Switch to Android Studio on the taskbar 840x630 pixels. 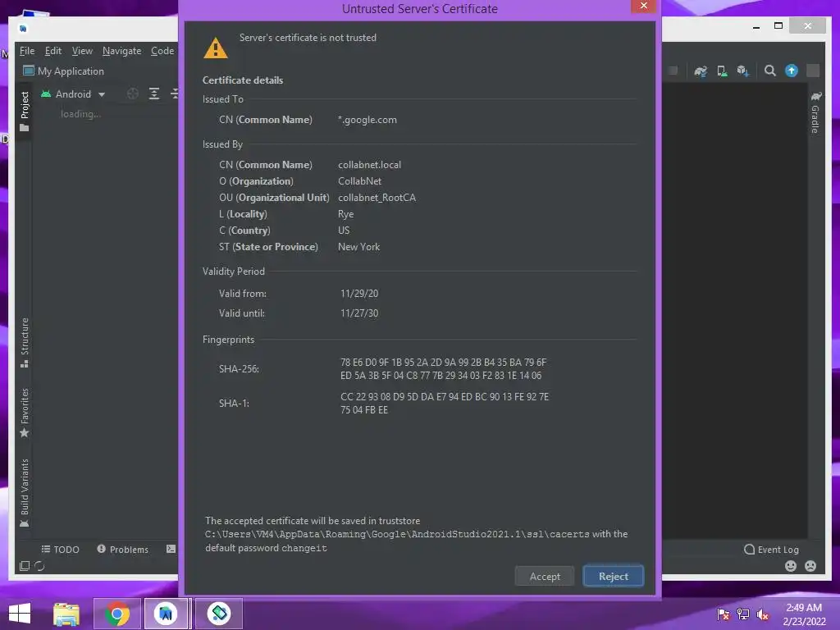coord(166,614)
